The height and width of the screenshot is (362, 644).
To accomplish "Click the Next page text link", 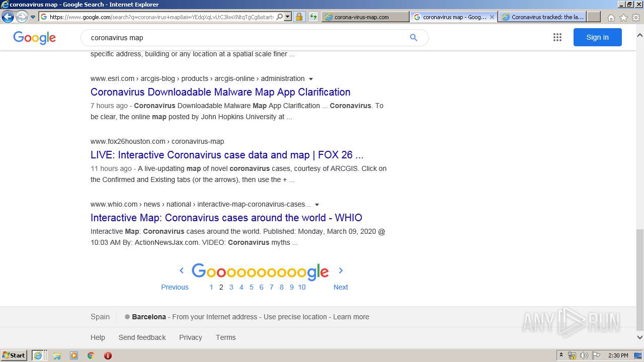I will 341,287.
